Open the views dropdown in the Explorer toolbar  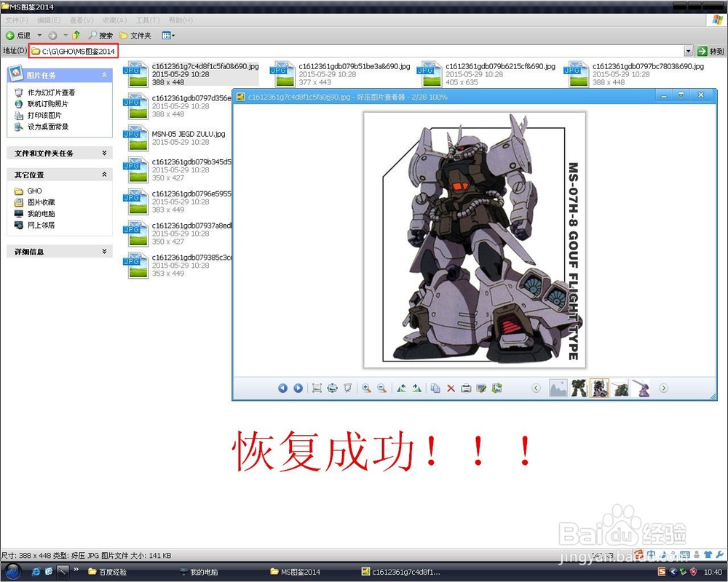168,35
